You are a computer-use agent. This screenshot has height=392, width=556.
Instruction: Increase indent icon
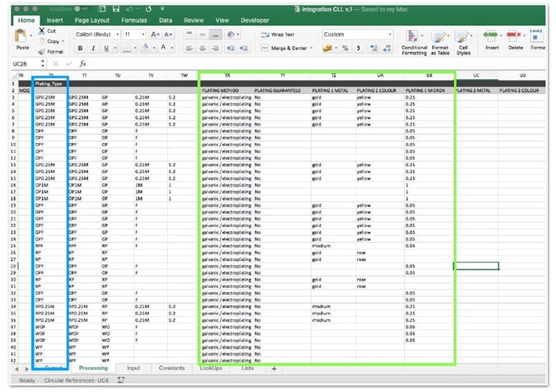[x=243, y=48]
